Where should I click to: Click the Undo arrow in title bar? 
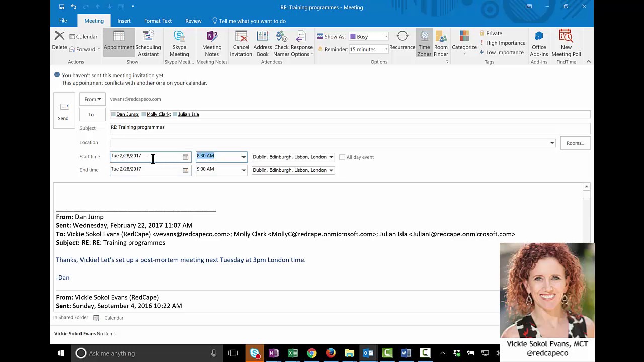pos(74,7)
